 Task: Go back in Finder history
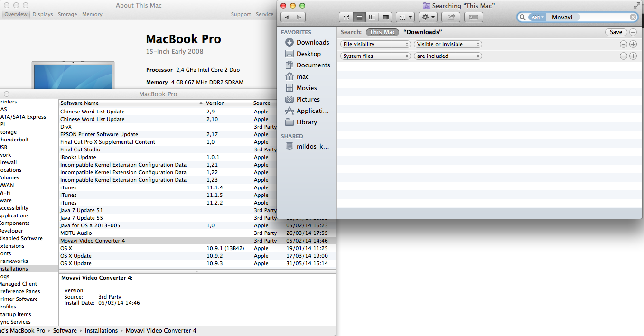point(287,17)
